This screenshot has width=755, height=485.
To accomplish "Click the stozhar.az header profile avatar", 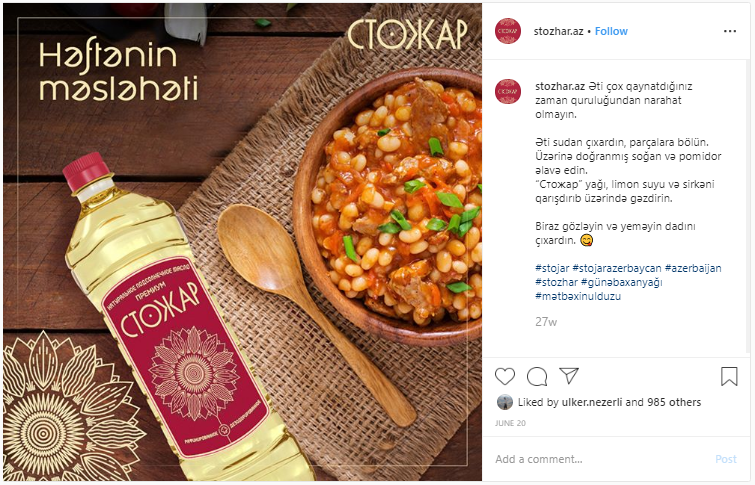I will (x=508, y=31).
